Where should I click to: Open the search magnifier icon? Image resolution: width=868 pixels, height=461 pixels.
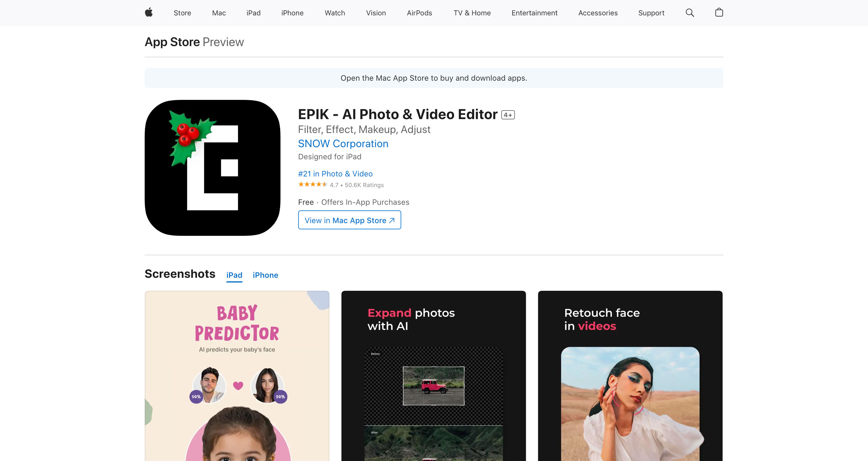pyautogui.click(x=690, y=13)
